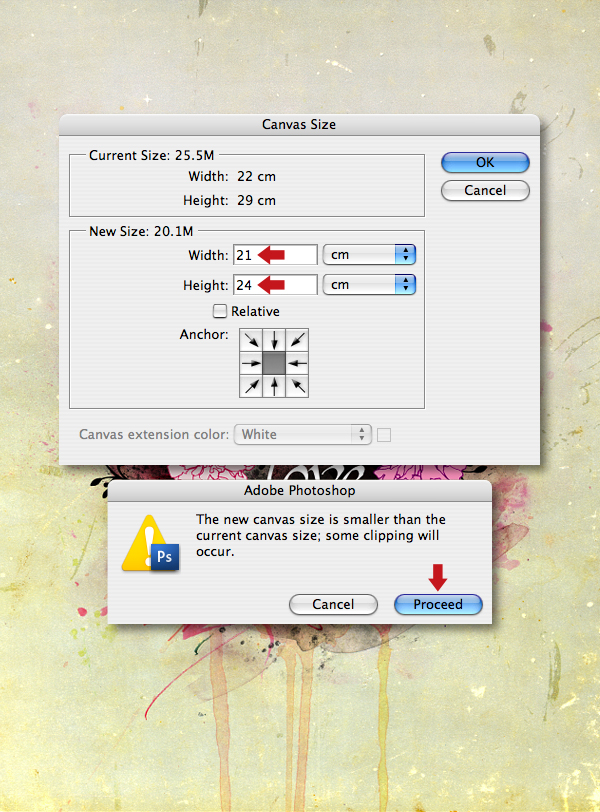Click the 'Anchor:' label
The width and height of the screenshot is (600, 812).
point(204,335)
